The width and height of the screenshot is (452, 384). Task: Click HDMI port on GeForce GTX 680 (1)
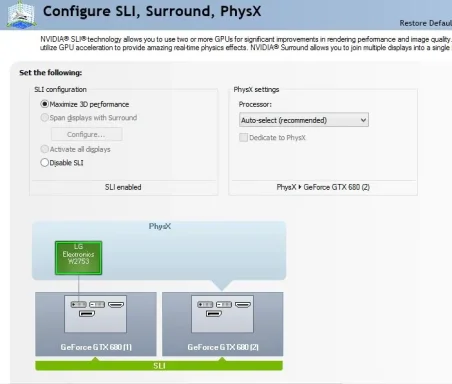click(x=116, y=304)
